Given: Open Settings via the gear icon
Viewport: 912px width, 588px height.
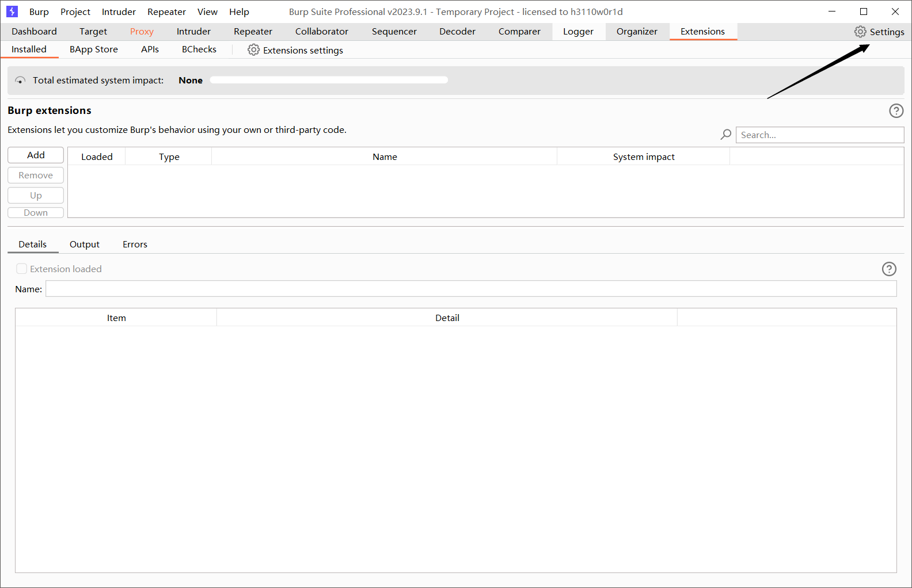Looking at the screenshot, I should pyautogui.click(x=860, y=32).
